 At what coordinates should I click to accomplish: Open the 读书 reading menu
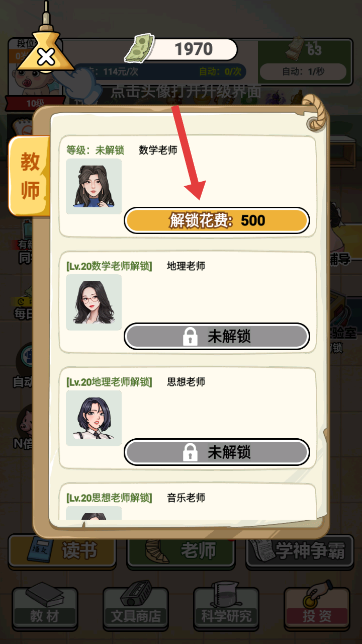[62, 551]
